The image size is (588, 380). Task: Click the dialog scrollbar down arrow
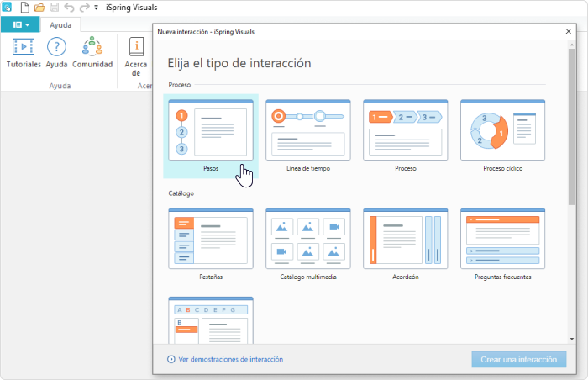click(x=572, y=339)
